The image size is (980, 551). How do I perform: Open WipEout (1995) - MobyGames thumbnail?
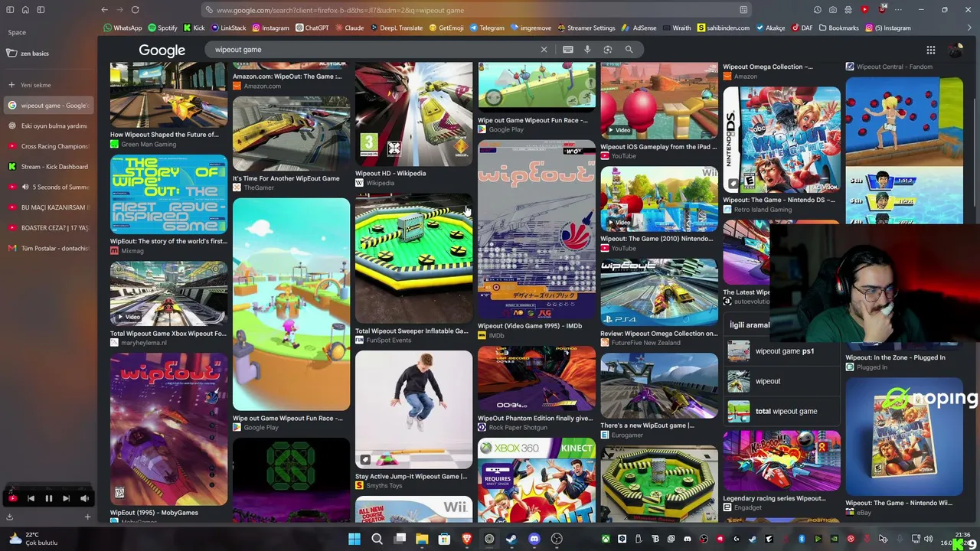168,429
